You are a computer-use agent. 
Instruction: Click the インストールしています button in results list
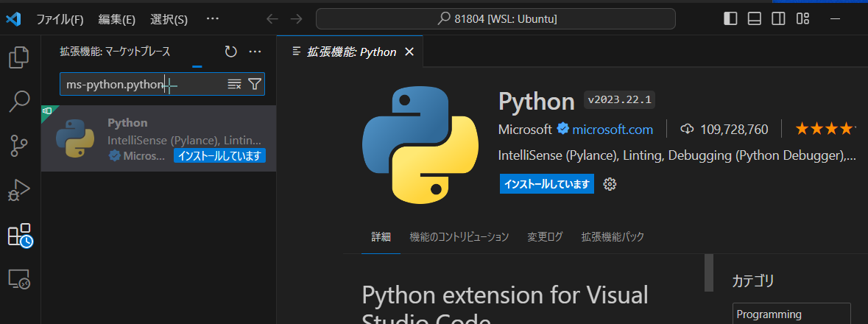pyautogui.click(x=220, y=155)
